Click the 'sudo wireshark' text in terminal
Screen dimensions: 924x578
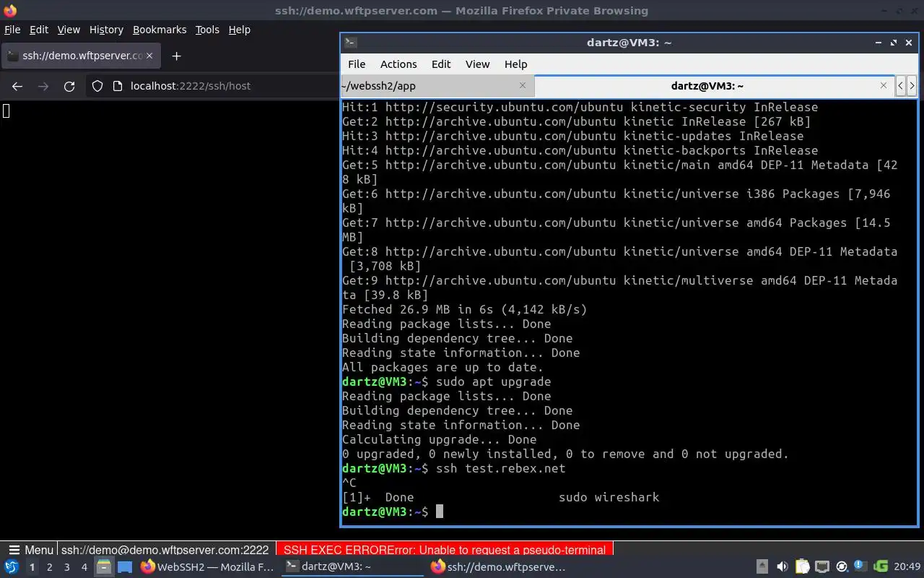tap(609, 497)
